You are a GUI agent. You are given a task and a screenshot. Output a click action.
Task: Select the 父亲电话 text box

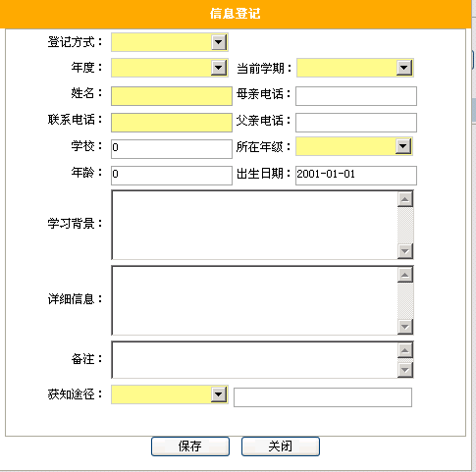[356, 123]
